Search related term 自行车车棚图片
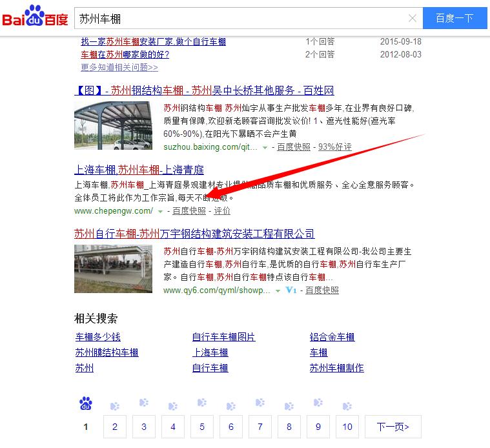 [224, 337]
